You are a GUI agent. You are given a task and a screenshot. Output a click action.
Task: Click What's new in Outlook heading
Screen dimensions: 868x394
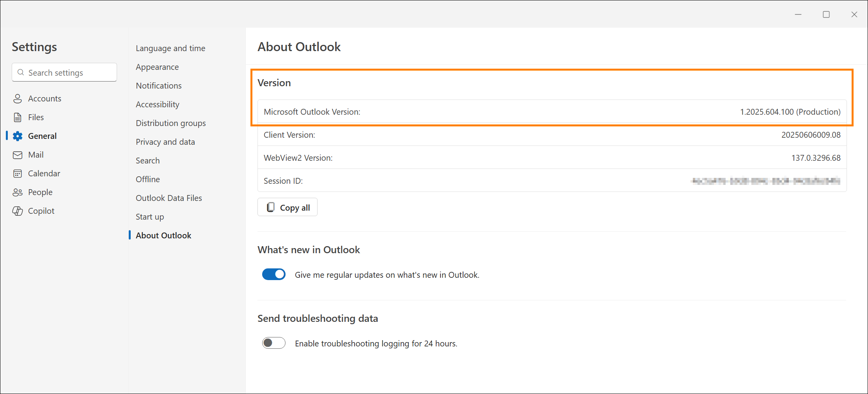(x=309, y=250)
